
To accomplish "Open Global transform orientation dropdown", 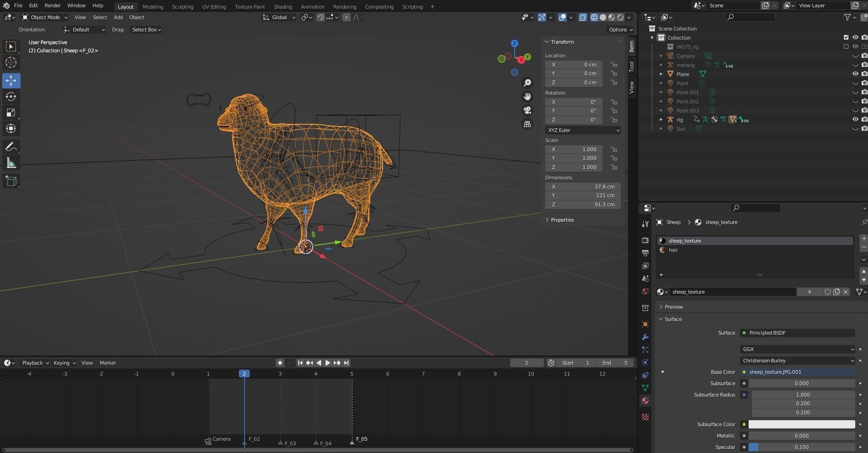I will pyautogui.click(x=279, y=17).
